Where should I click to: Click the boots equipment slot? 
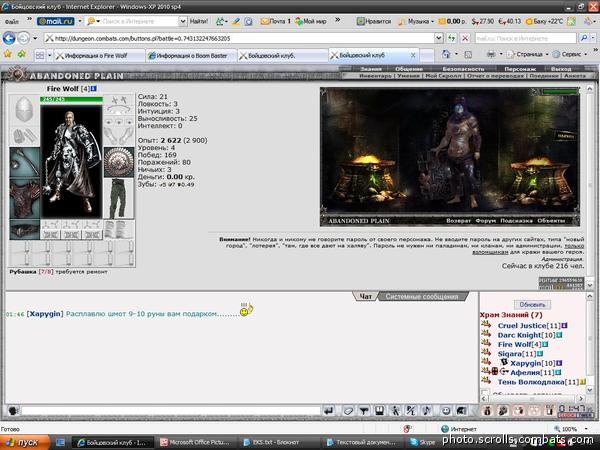point(119,230)
